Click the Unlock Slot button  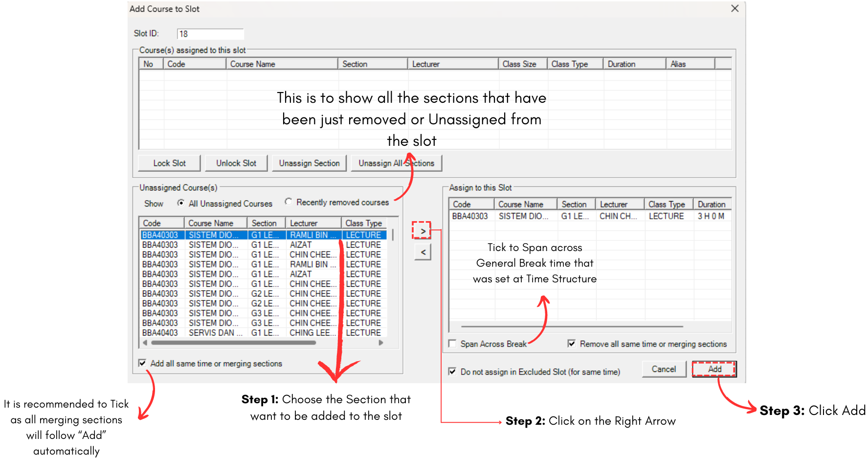(236, 163)
